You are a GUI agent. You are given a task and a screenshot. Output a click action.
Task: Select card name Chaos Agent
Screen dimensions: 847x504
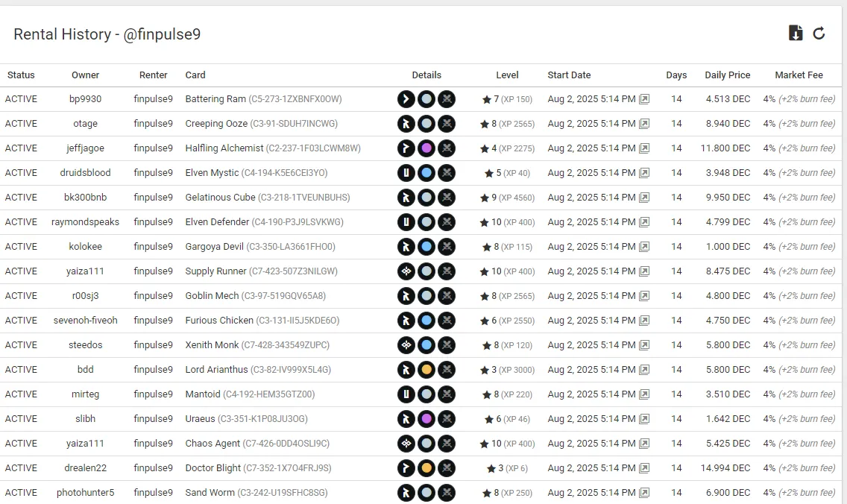(212, 444)
